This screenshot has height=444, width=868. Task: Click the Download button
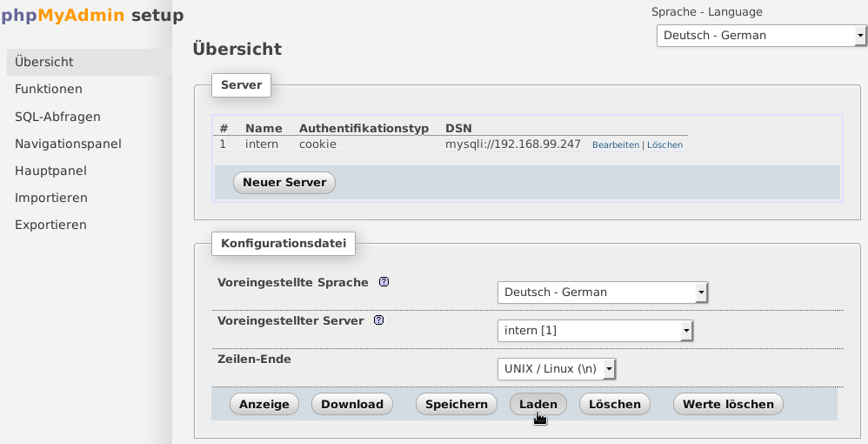[352, 404]
